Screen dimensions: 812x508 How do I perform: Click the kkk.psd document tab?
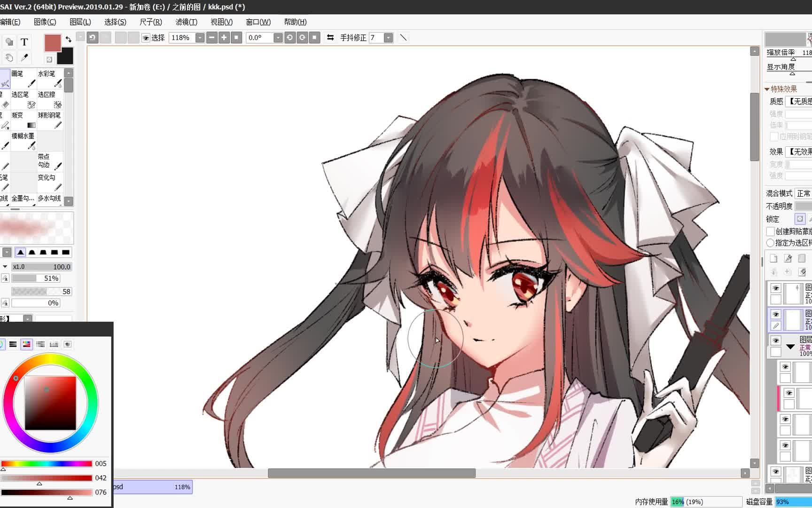(x=153, y=487)
